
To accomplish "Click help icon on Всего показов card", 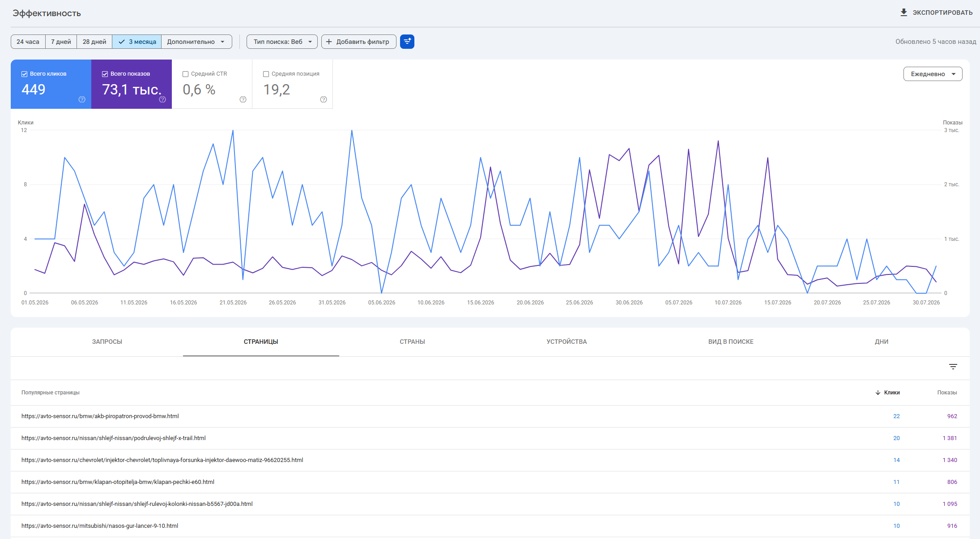I will 162,99.
